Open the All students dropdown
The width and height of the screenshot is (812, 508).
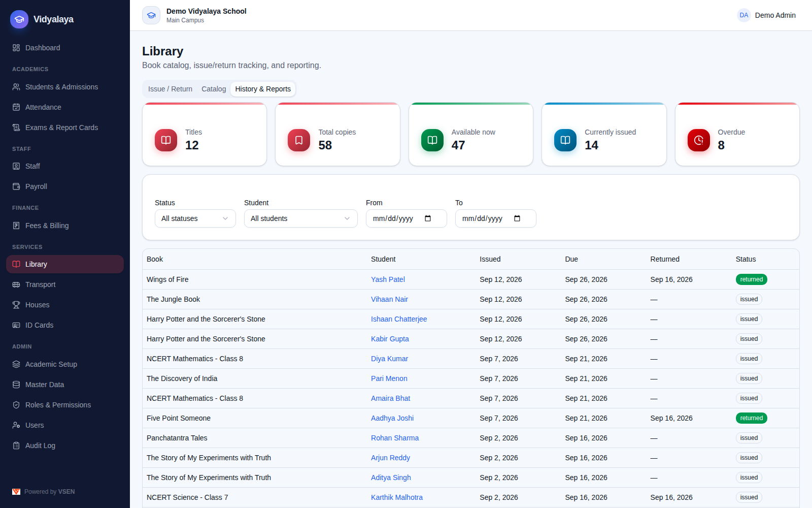tap(301, 218)
